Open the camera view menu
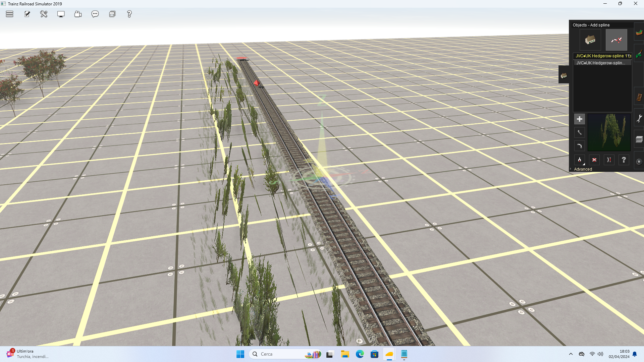This screenshot has width=644, height=362. 78,14
